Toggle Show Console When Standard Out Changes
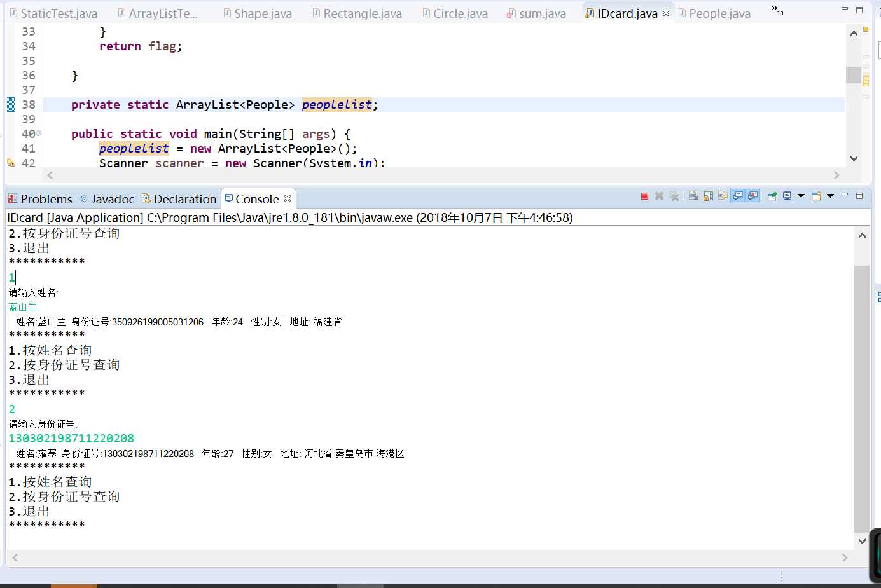This screenshot has height=588, width=881. click(738, 196)
